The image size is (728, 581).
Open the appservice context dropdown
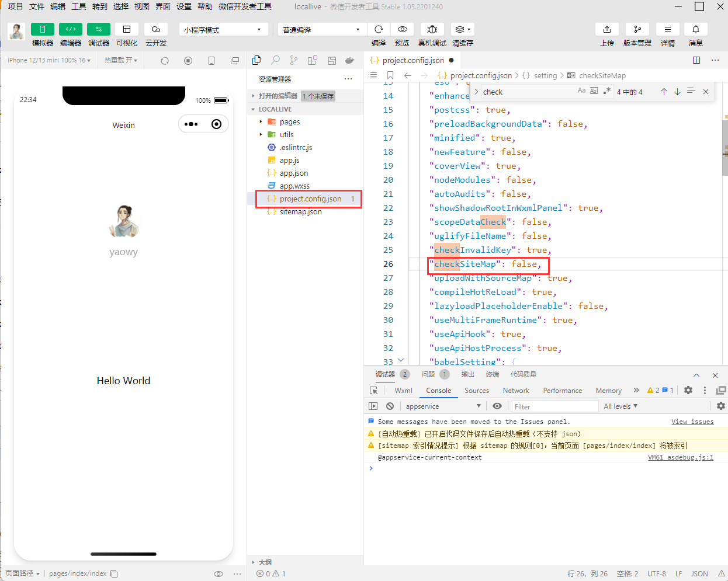click(443, 406)
